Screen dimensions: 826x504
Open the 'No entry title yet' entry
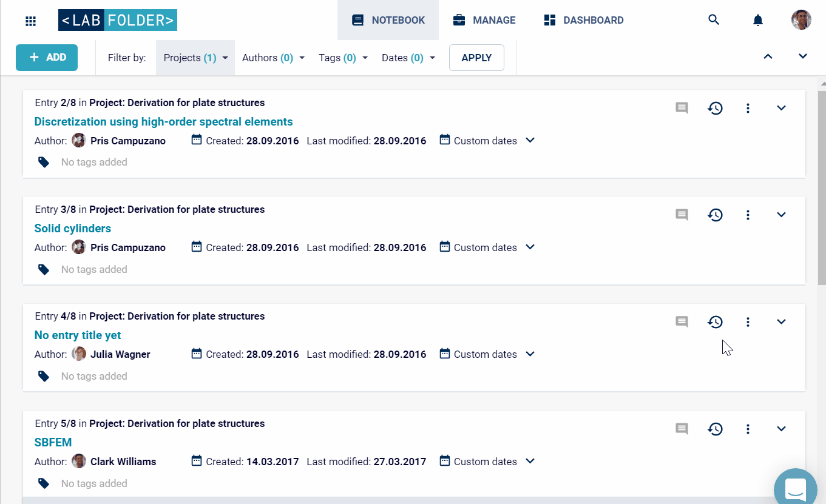(78, 335)
